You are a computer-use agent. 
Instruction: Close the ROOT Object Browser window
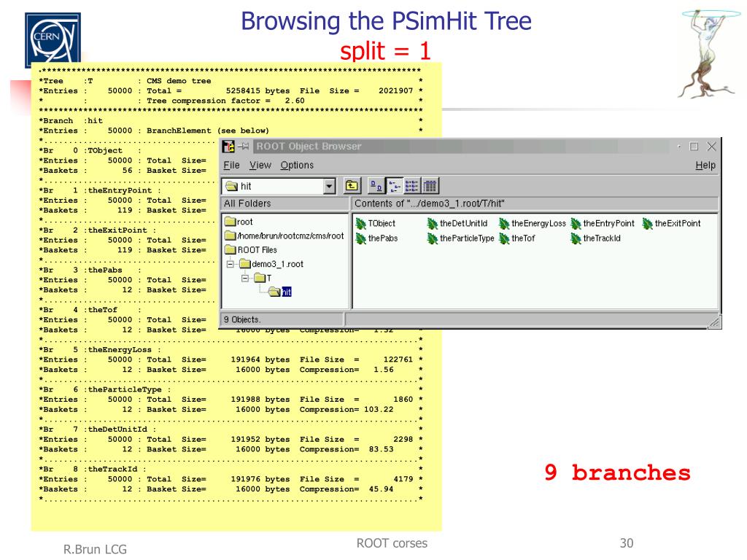click(711, 147)
